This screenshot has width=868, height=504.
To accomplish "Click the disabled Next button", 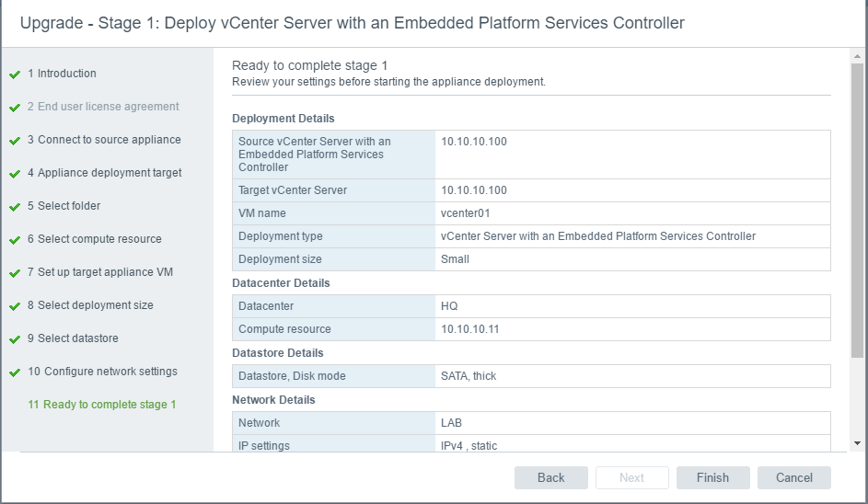I will coord(631,477).
